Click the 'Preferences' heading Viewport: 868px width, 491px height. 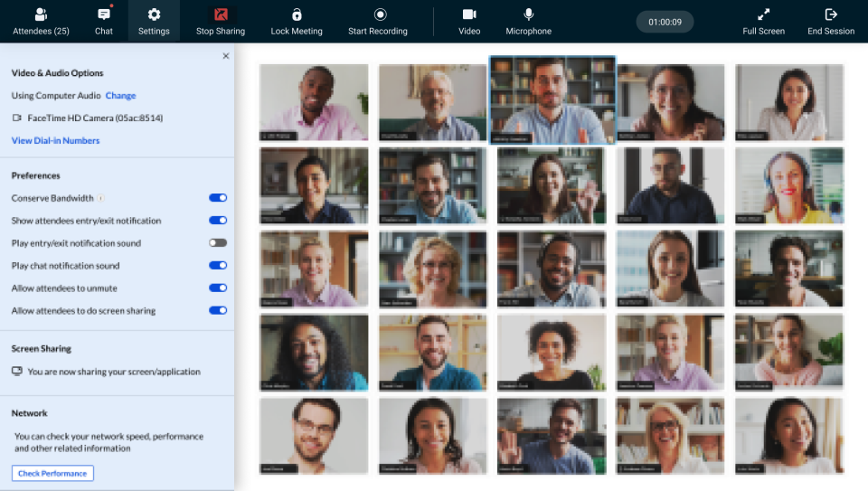click(36, 175)
